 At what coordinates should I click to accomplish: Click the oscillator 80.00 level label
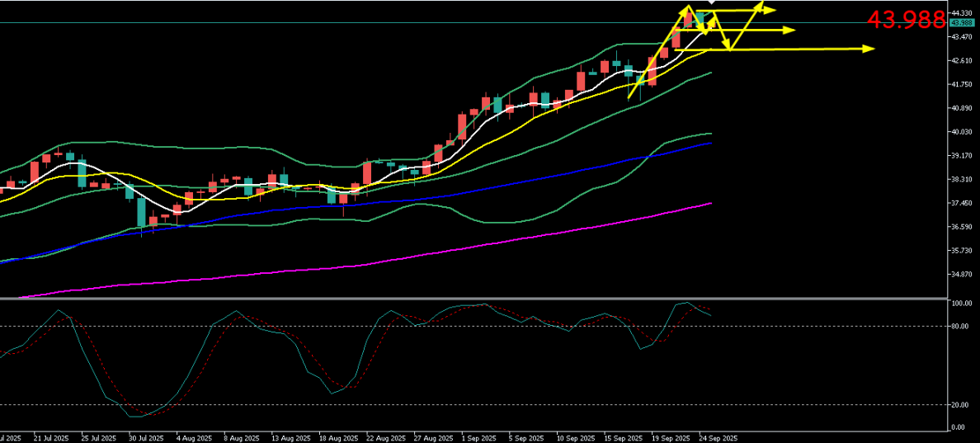click(961, 326)
